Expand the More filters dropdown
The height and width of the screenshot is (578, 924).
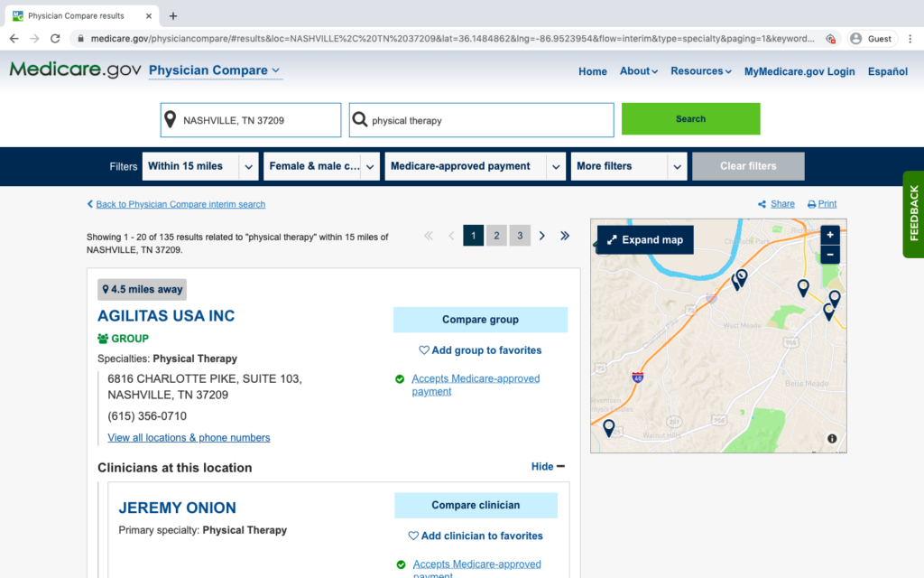tap(629, 166)
